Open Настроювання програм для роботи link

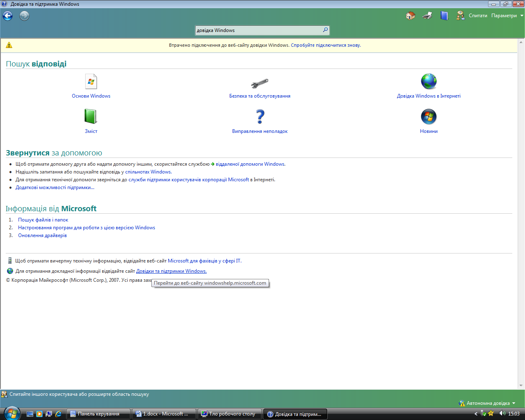[x=87, y=228]
